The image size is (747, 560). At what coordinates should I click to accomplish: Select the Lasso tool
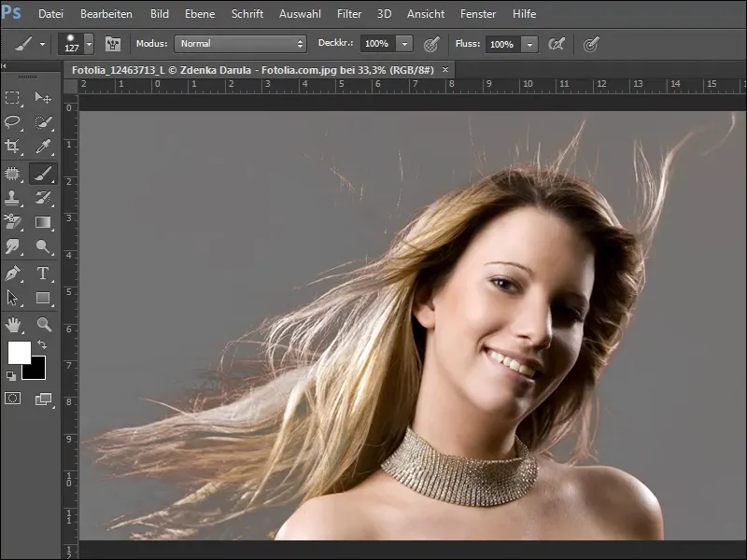point(12,122)
